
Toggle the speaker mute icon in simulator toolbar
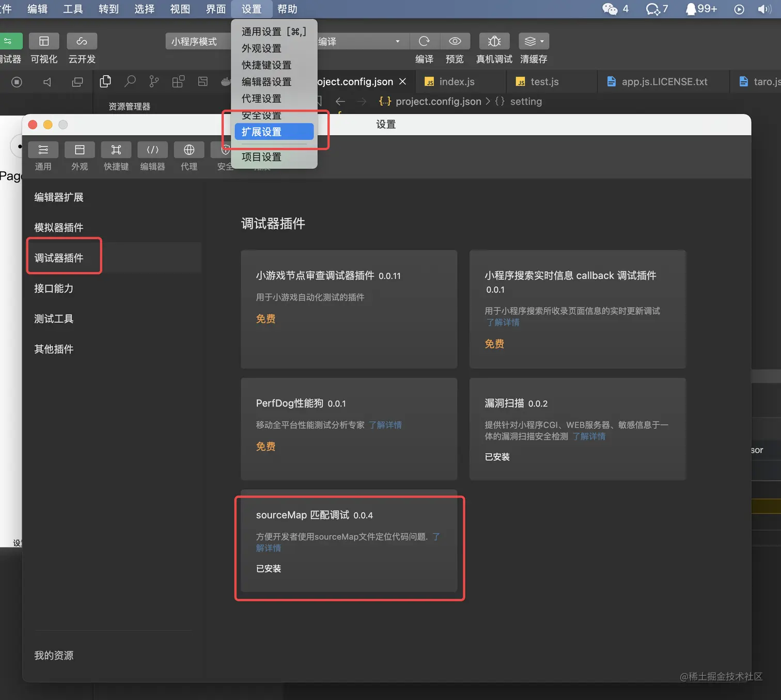coord(47,82)
